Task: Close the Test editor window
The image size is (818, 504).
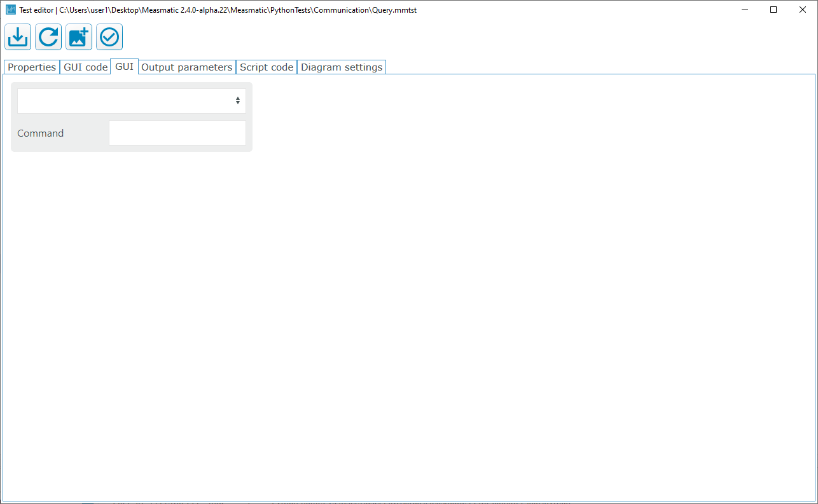Action: click(803, 10)
